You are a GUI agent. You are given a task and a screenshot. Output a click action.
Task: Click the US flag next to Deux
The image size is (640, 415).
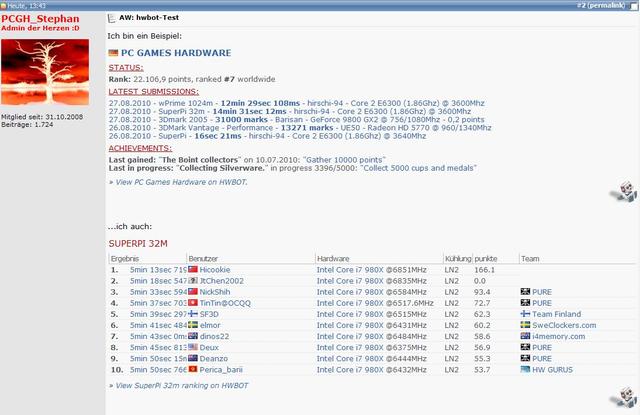pos(193,346)
